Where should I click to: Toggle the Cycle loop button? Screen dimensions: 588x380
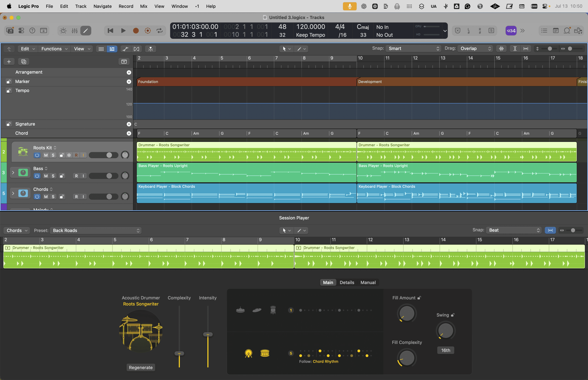point(159,31)
